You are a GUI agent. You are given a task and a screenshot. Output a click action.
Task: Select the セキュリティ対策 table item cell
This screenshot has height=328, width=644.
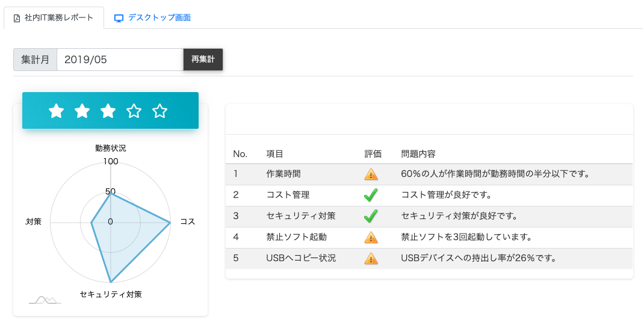coord(301,215)
